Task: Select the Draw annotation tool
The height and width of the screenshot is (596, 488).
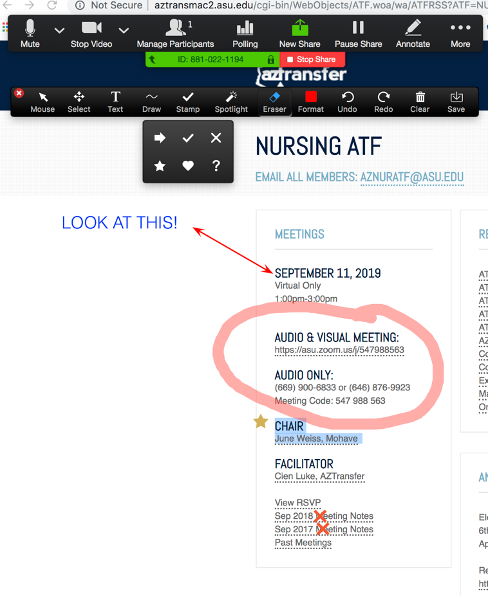Action: click(x=152, y=102)
